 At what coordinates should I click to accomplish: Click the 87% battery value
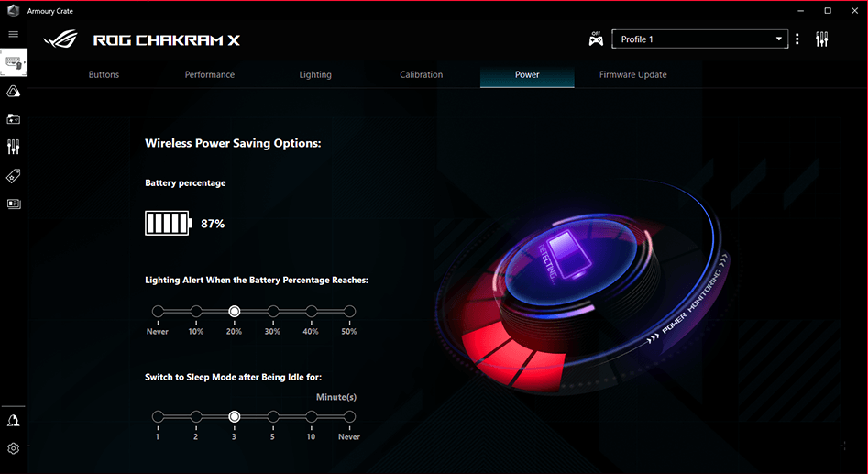point(213,224)
